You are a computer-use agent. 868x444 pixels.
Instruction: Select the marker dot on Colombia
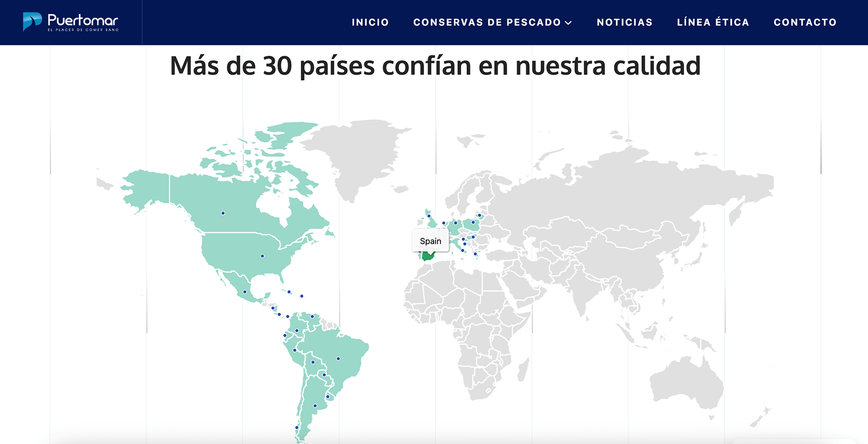296,330
